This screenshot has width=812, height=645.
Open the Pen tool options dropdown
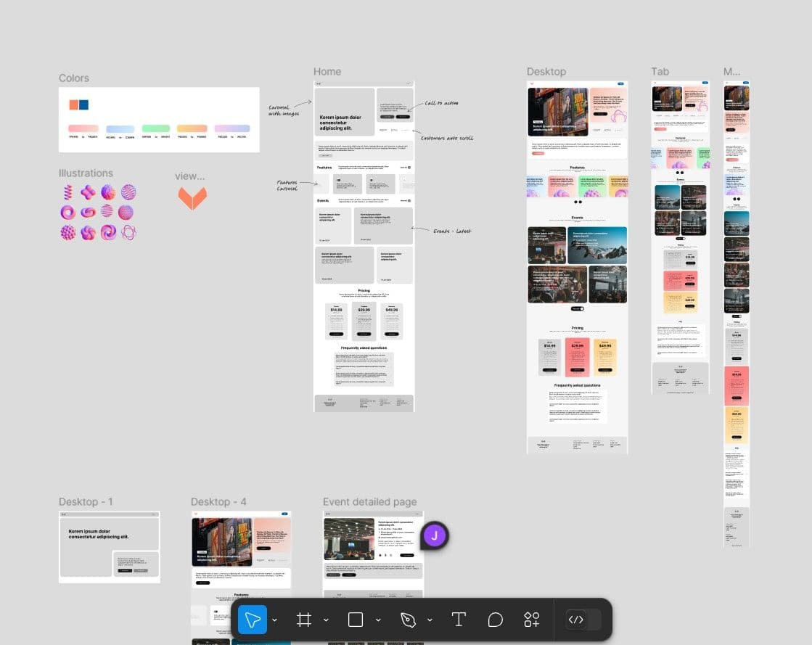click(430, 620)
